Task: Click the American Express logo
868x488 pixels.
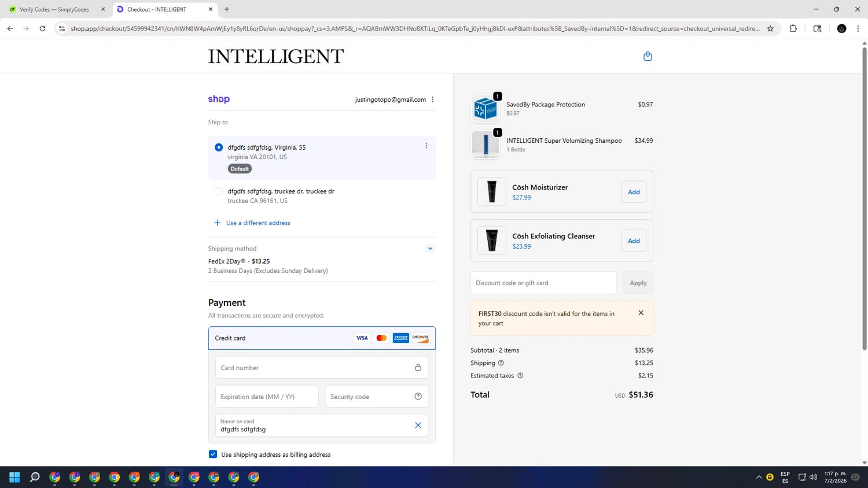Action: coord(400,338)
